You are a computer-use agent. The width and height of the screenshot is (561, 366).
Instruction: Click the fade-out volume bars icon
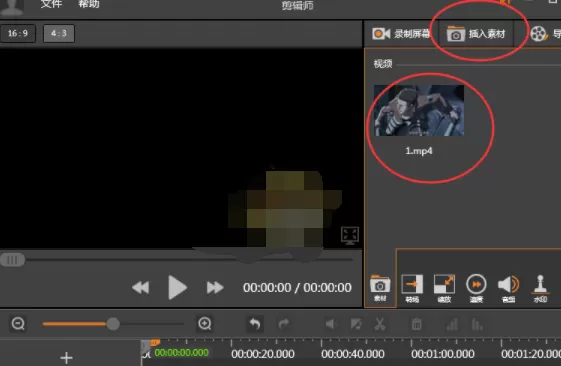coord(477,324)
